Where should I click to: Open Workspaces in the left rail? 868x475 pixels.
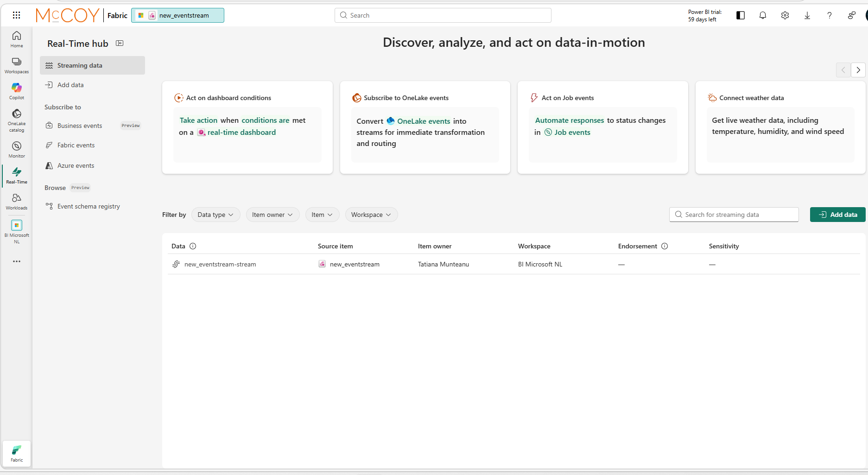(x=17, y=65)
